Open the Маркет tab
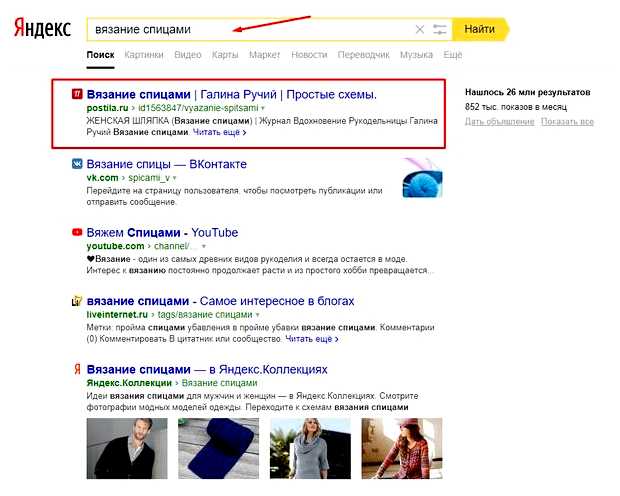The height and width of the screenshot is (496, 620). tap(265, 55)
